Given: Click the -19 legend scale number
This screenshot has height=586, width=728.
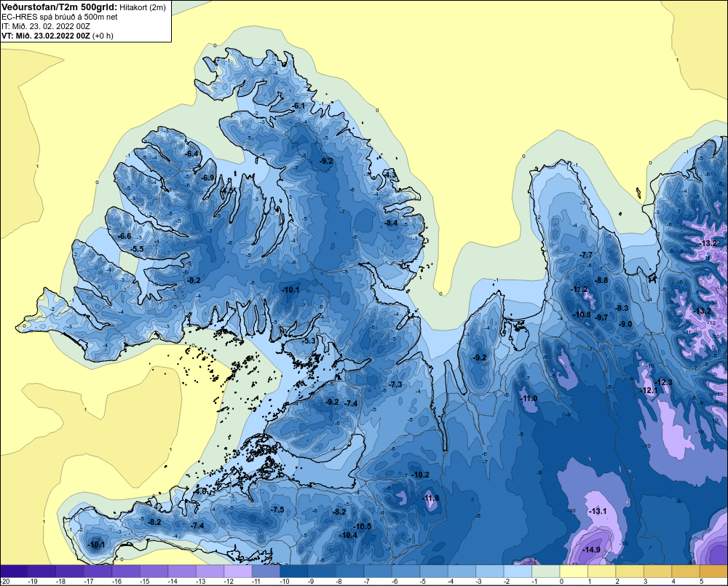Looking at the screenshot, I should coord(32,582).
